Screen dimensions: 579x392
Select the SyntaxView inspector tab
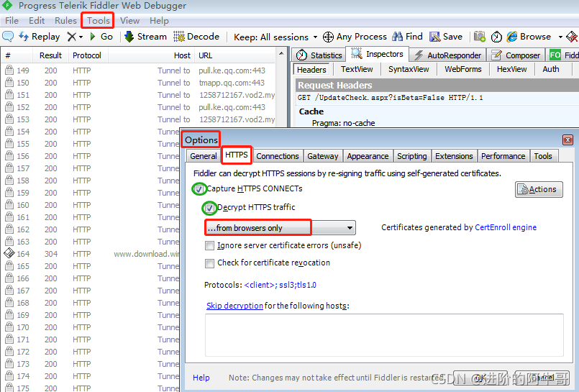click(x=409, y=69)
